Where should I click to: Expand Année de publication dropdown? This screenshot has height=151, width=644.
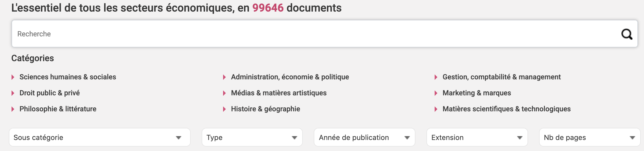pos(364,137)
